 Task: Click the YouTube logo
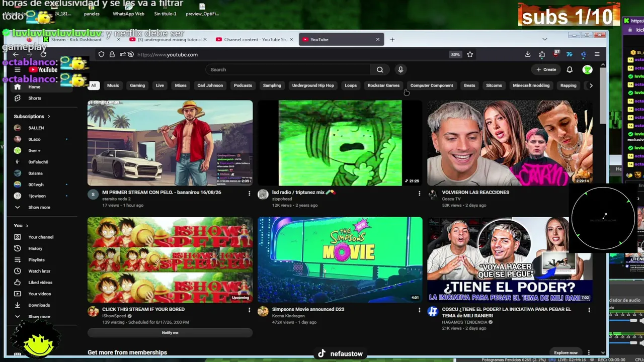[43, 70]
